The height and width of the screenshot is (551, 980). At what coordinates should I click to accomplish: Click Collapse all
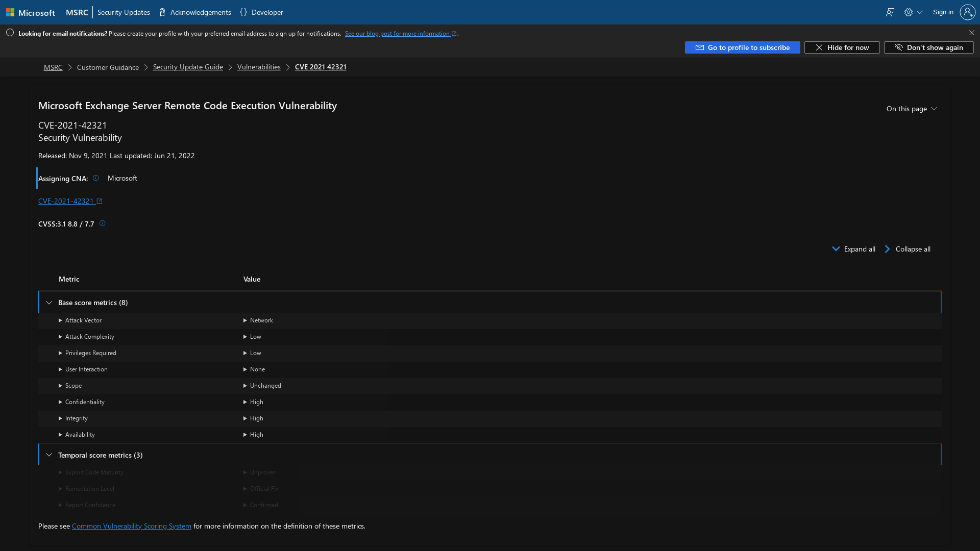click(x=907, y=249)
